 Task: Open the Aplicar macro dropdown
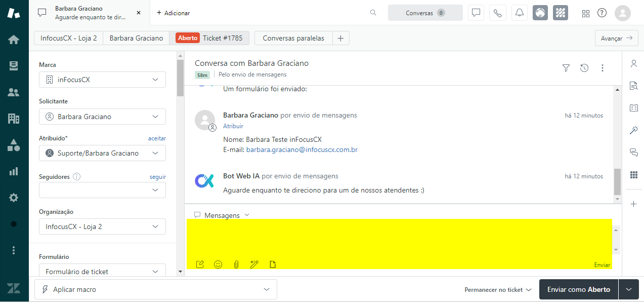click(x=156, y=289)
